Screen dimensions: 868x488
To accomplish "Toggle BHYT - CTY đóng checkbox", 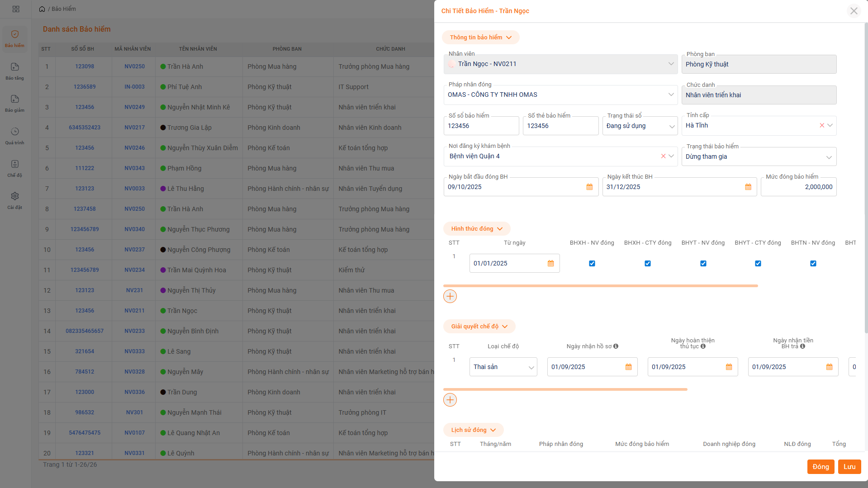I will (758, 264).
